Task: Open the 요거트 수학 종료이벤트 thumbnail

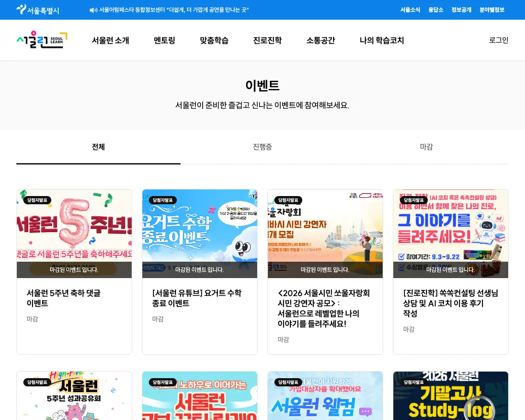Action: [x=200, y=234]
